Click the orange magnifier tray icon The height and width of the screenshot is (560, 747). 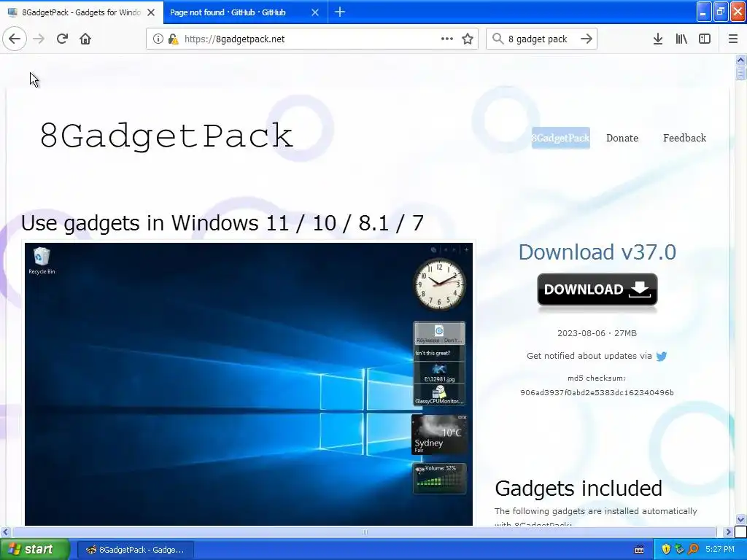pyautogui.click(x=693, y=550)
